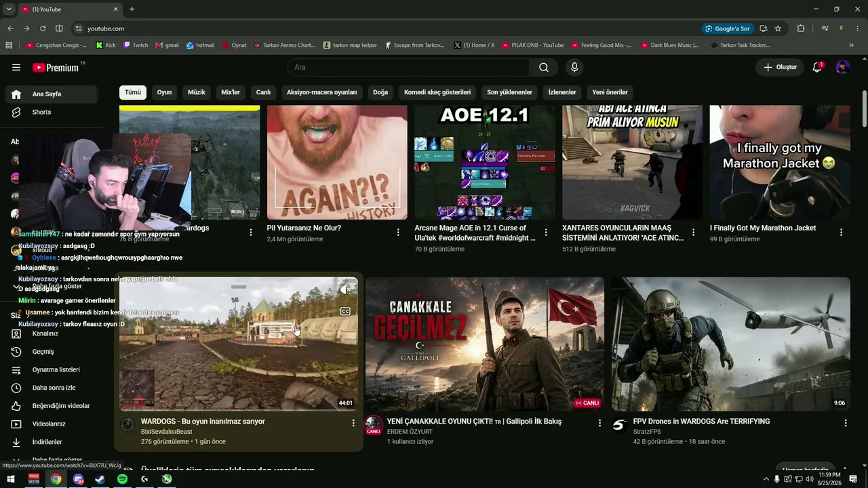Image resolution: width=868 pixels, height=488 pixels.
Task: Open the WARDOGS - Bu oyun inanılmaz title
Action: point(203,422)
